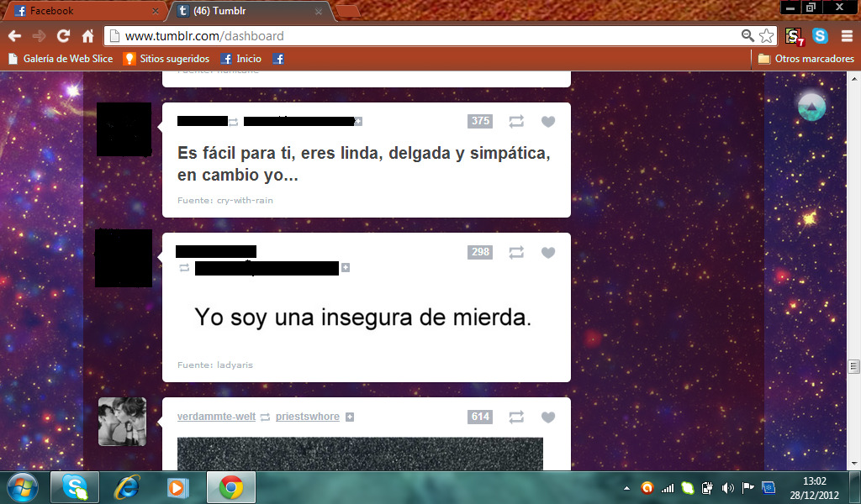The width and height of the screenshot is (861, 504).
Task: Like the post with 375 notes
Action: (x=548, y=122)
